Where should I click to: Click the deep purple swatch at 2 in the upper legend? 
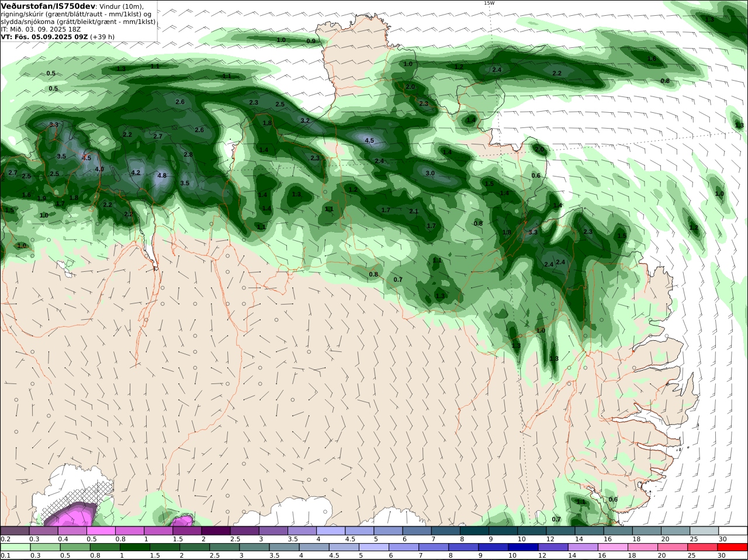[216, 530]
